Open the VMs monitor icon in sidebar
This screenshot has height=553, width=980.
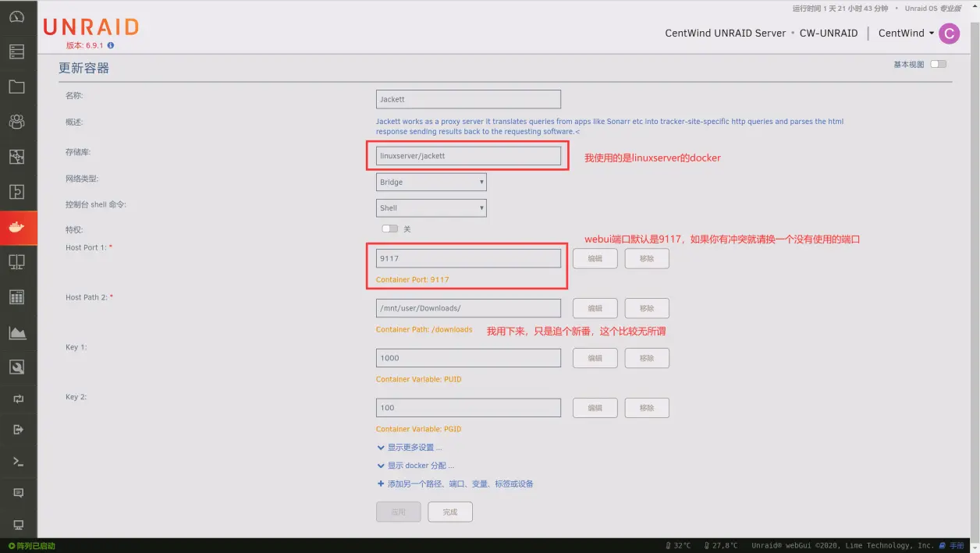[17, 262]
